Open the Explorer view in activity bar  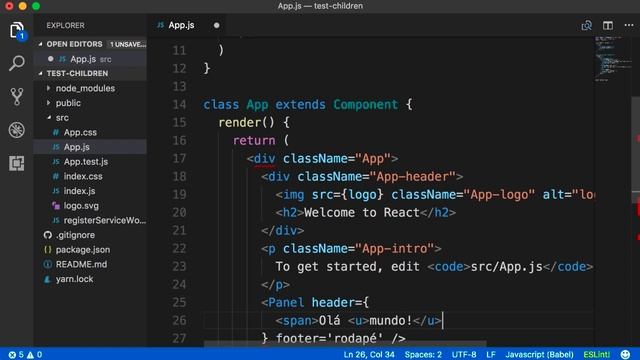click(17, 31)
